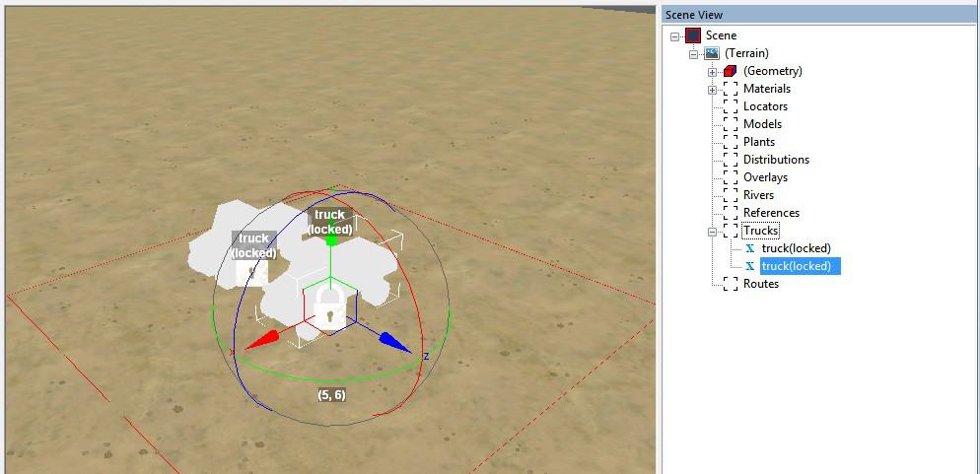
Task: Select the first truck(locked) entry
Action: [796, 248]
